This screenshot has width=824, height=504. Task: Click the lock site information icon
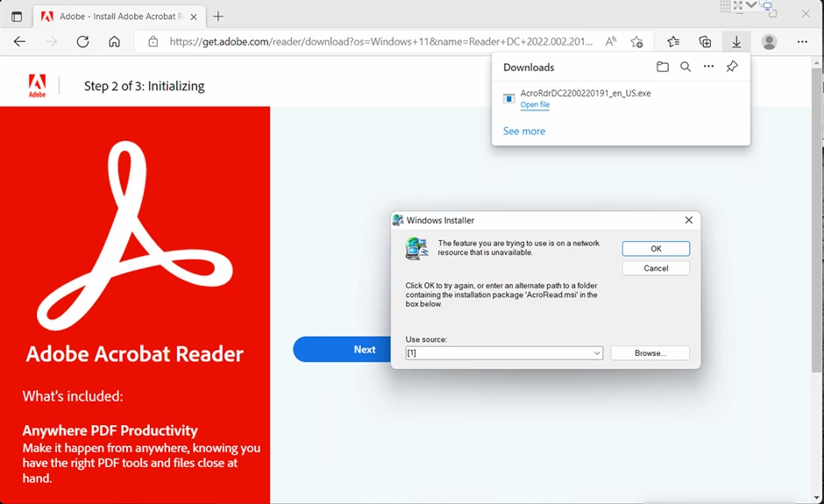[153, 41]
